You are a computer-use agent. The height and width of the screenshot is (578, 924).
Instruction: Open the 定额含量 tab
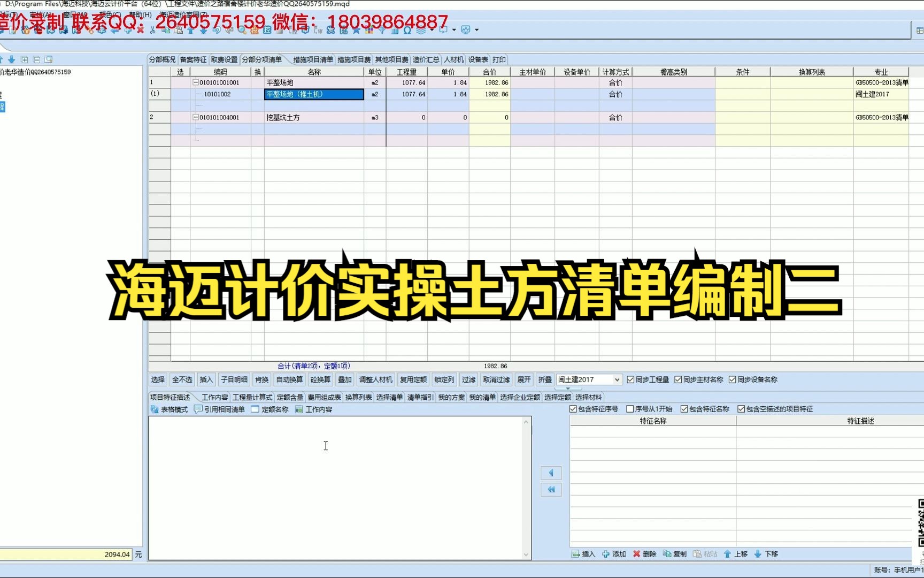point(290,397)
